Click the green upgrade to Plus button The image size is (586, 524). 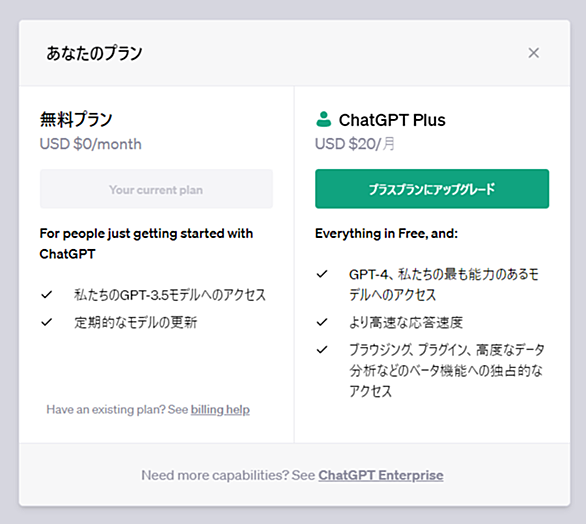point(432,189)
